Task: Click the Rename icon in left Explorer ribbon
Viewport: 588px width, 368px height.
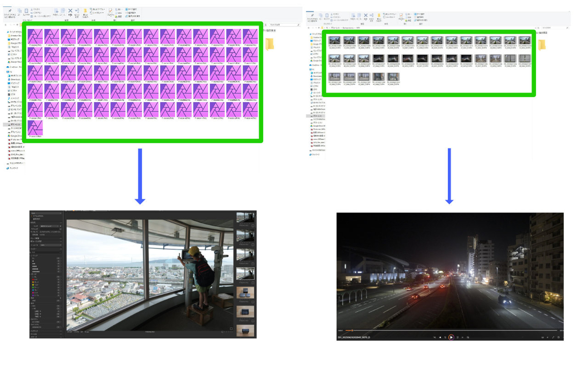Action: [77, 11]
